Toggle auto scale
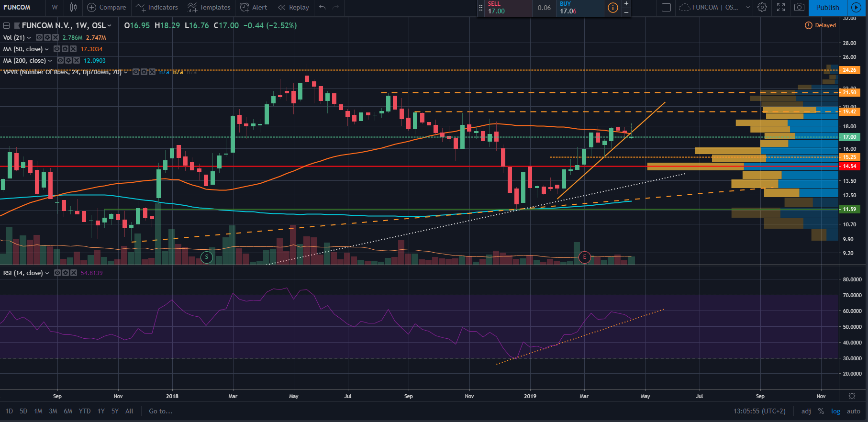The height and width of the screenshot is (422, 868). 854,411
